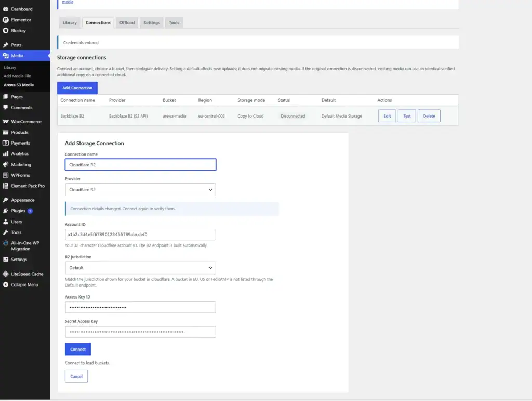Open Add Media File submenu item
Image resolution: width=532 pixels, height=401 pixels.
coord(17,76)
